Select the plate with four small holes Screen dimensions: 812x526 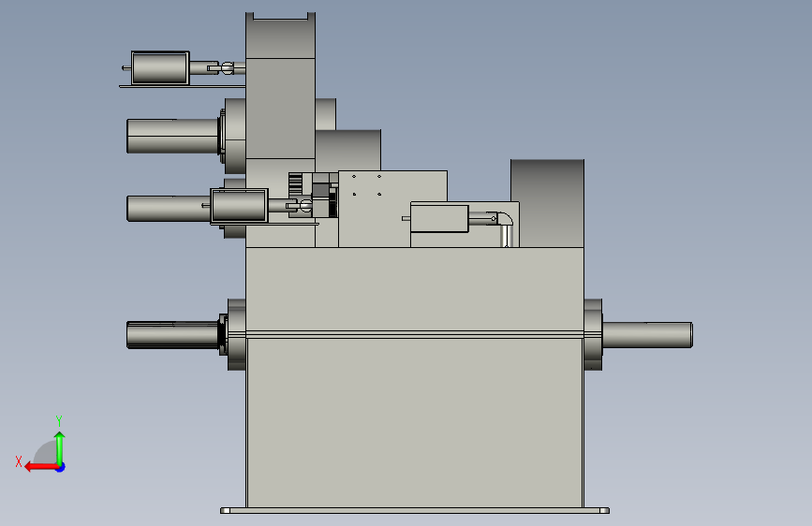tap(392, 208)
